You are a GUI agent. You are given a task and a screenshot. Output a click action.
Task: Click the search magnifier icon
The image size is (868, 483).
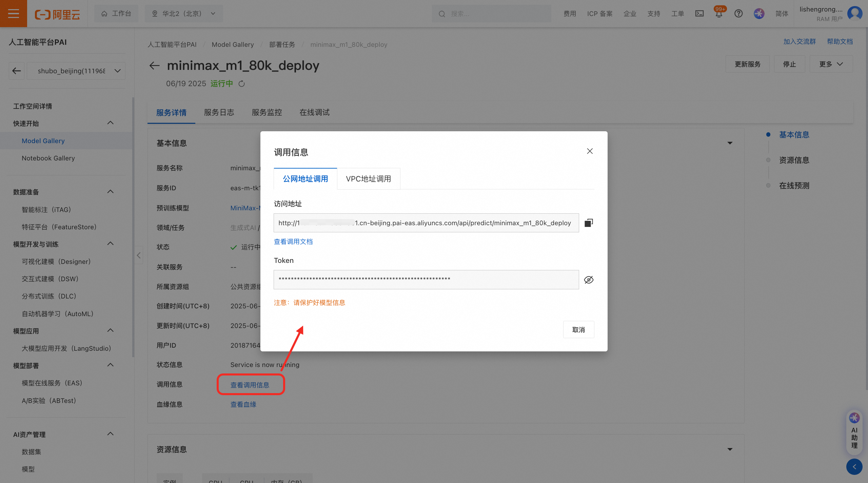(442, 13)
